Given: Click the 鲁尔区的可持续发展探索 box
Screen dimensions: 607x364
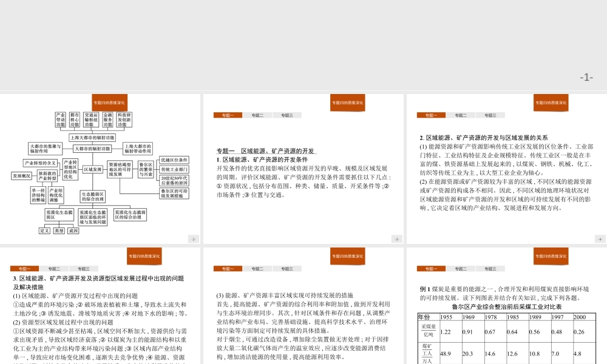Looking at the screenshot, I should pos(173,195).
